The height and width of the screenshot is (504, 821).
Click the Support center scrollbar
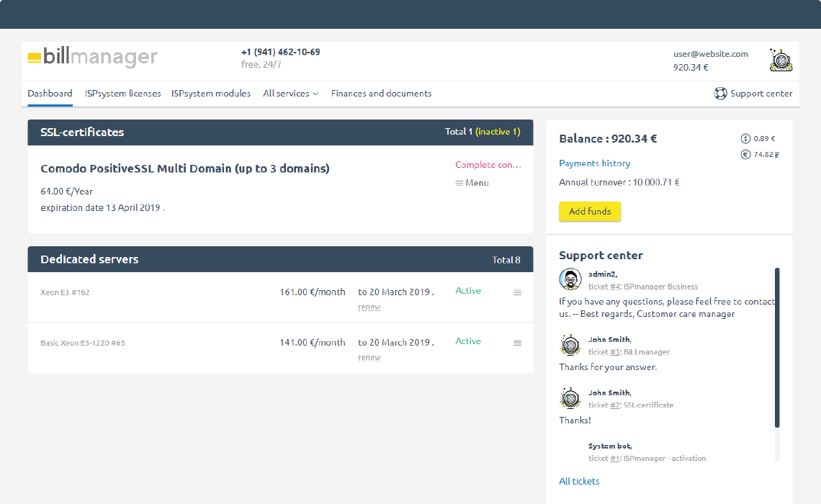[777, 348]
